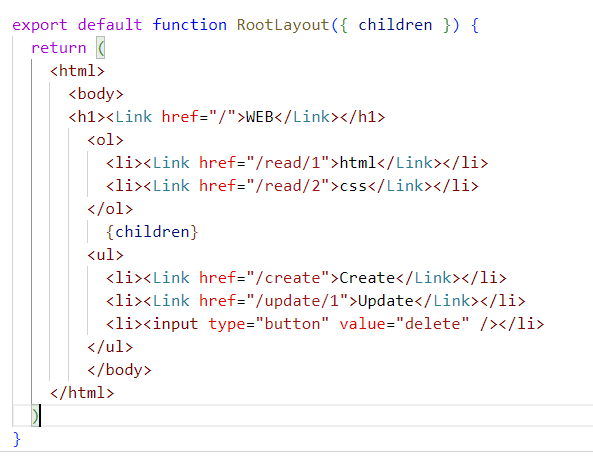Click the export keyword
The height and width of the screenshot is (457, 593).
pyautogui.click(x=40, y=25)
